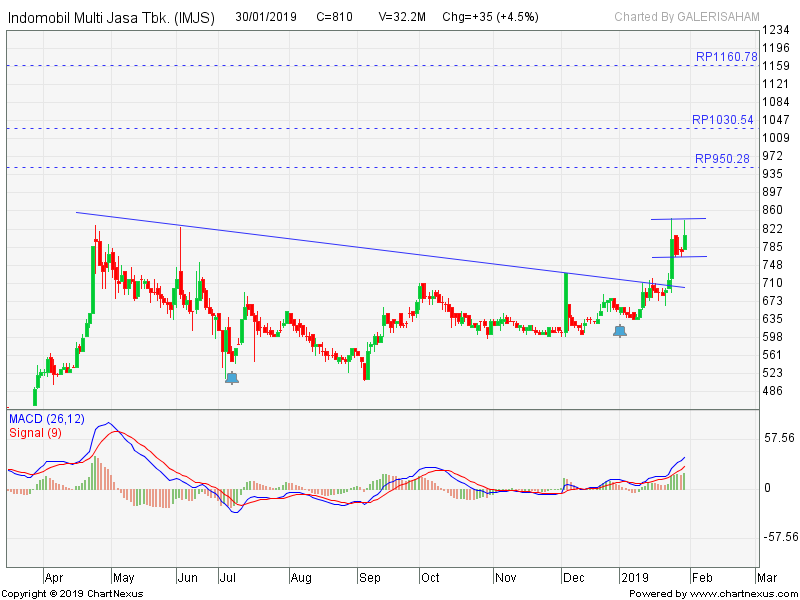
Task: Click the bell alert icon near July
Action: pyautogui.click(x=232, y=377)
